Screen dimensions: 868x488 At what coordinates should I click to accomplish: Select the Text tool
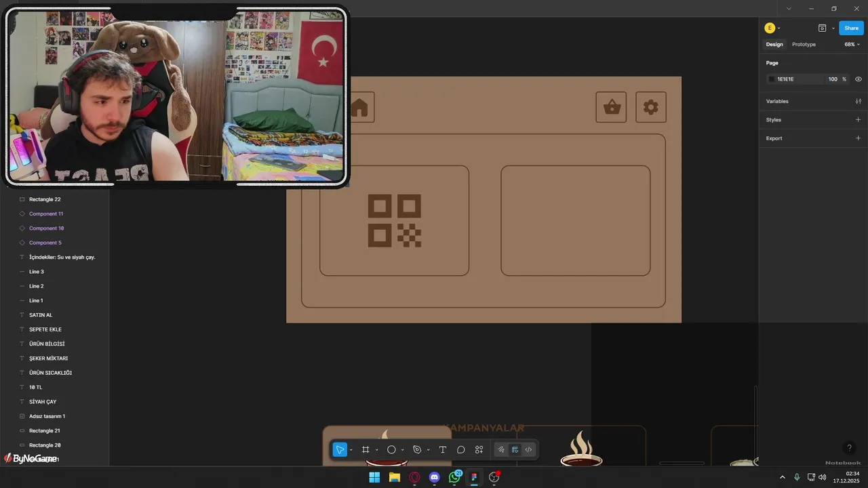tap(443, 449)
